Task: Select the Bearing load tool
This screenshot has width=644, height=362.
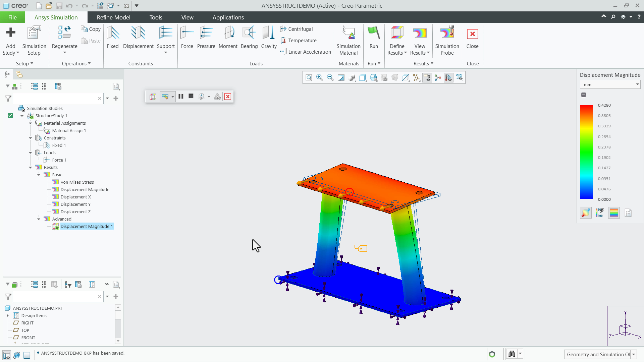Action: (249, 38)
